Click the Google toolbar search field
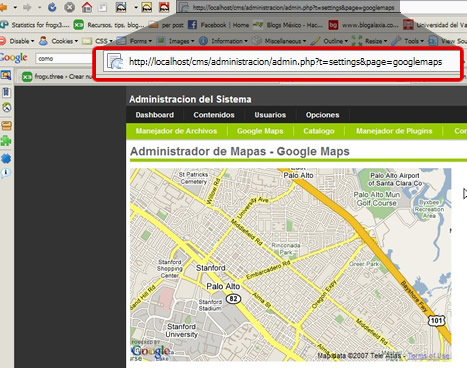 [63, 59]
